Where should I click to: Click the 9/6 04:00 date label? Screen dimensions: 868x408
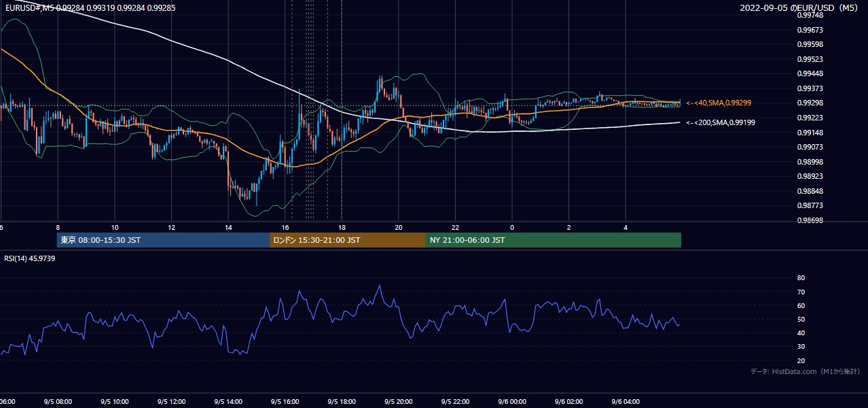click(x=626, y=402)
